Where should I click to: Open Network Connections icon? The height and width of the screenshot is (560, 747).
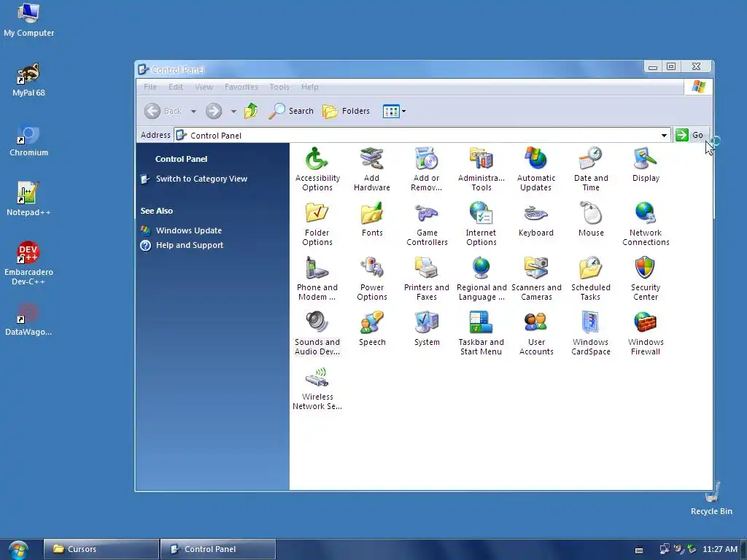point(646,224)
